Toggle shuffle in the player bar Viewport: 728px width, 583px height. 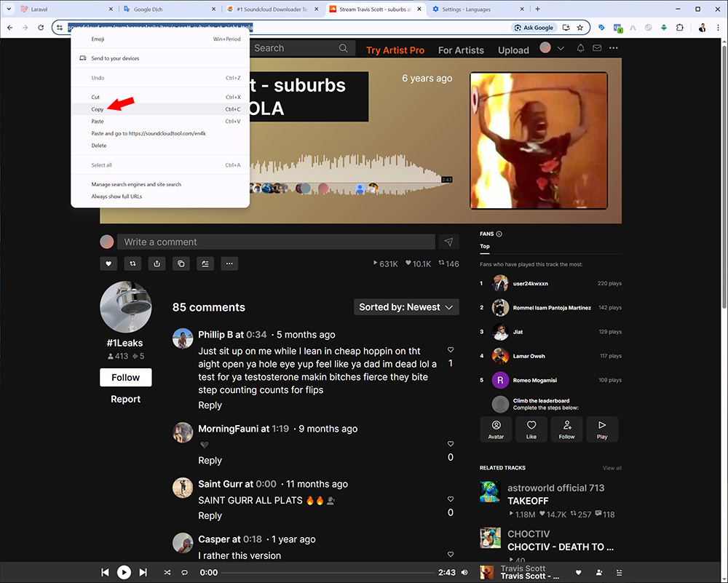point(167,572)
